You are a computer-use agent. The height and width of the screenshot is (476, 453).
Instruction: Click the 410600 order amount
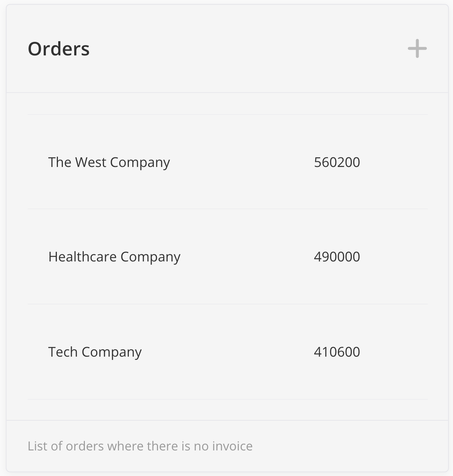337,352
